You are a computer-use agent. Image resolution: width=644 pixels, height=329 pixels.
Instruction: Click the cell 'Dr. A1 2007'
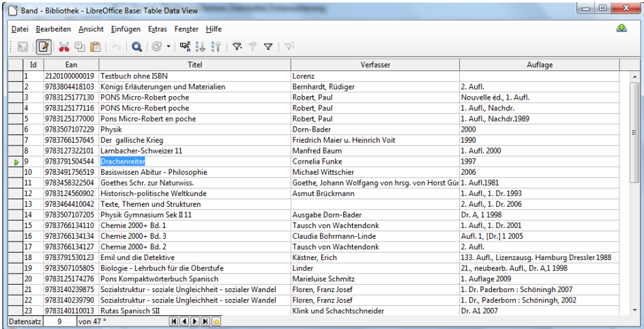(x=540, y=311)
